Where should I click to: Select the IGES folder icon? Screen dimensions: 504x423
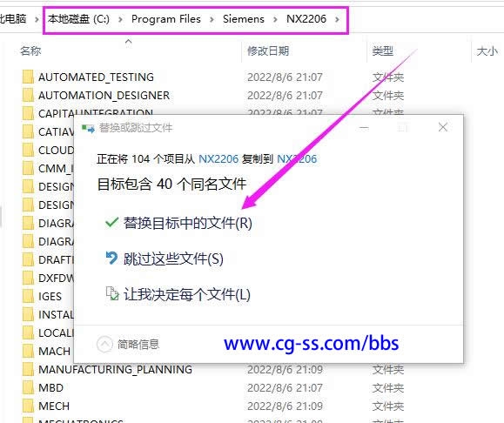click(28, 296)
